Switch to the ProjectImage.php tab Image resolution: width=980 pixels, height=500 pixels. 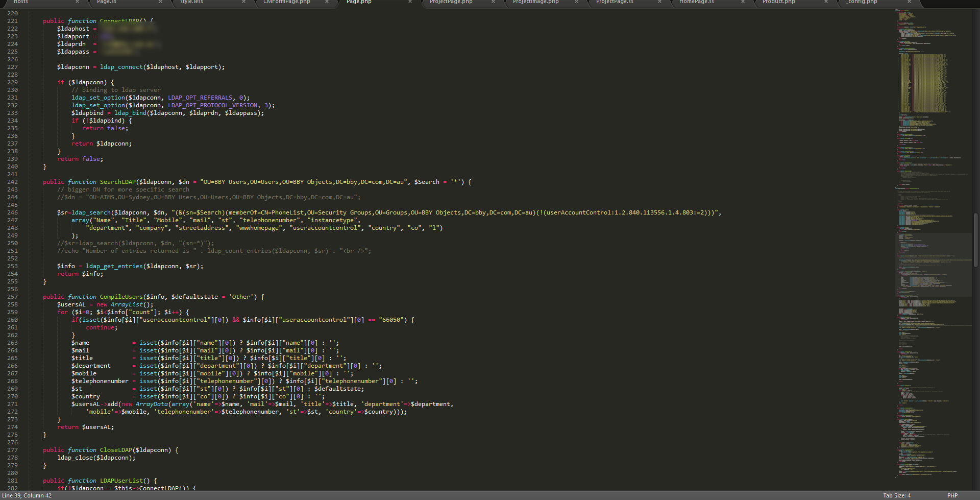point(535,2)
